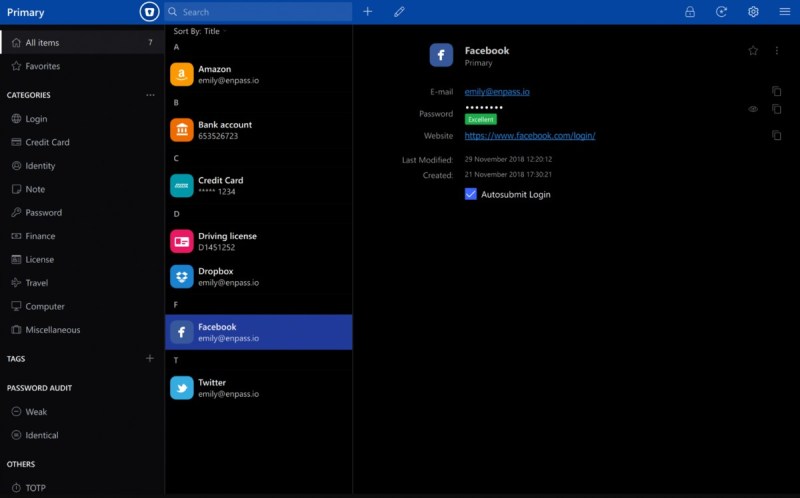The width and height of the screenshot is (800, 498).
Task: Click the Primary vault name
Action: tap(26, 12)
